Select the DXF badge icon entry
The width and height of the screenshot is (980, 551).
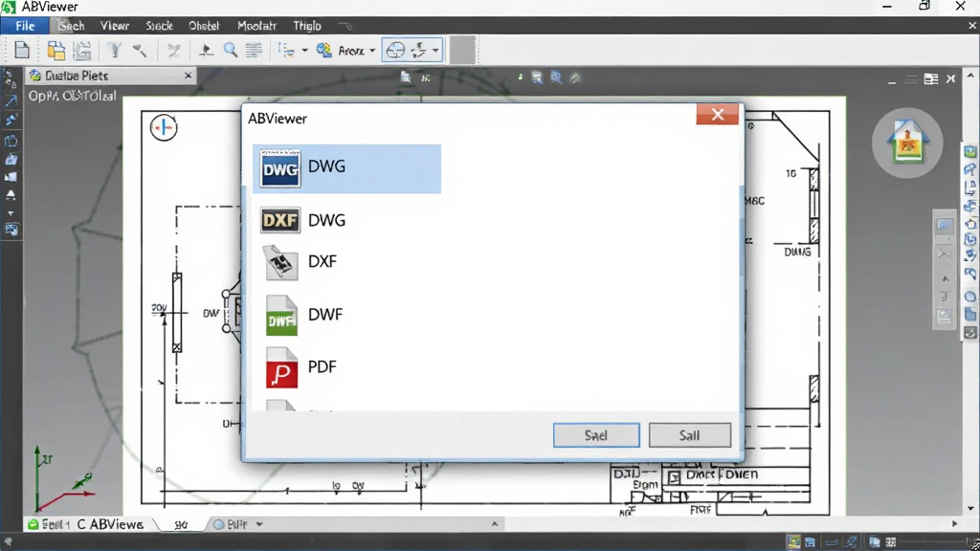click(x=280, y=220)
